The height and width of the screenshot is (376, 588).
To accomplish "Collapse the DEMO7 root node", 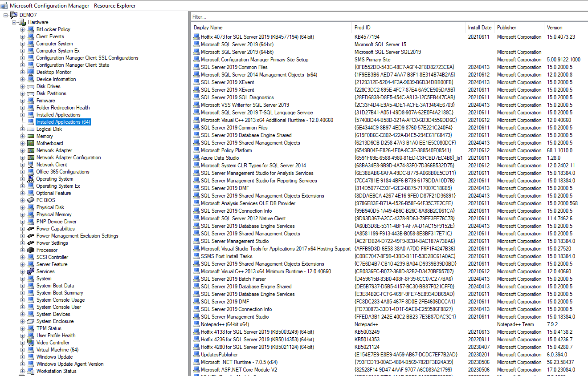I will pos(6,15).
